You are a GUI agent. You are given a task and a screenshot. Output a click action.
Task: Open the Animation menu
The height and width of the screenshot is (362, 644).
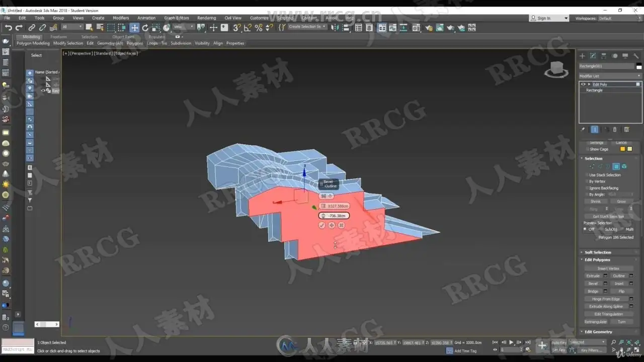(x=146, y=18)
